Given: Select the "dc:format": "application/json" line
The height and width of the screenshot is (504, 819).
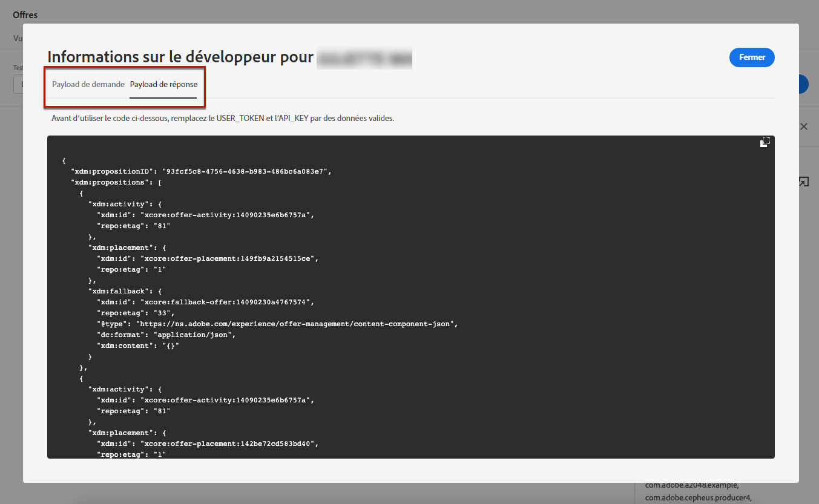Looking at the screenshot, I should point(166,335).
